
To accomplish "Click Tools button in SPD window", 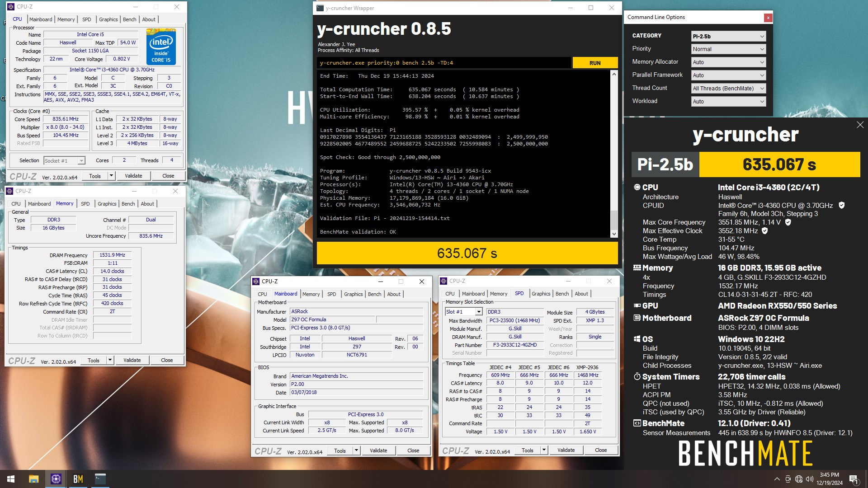I will (528, 450).
